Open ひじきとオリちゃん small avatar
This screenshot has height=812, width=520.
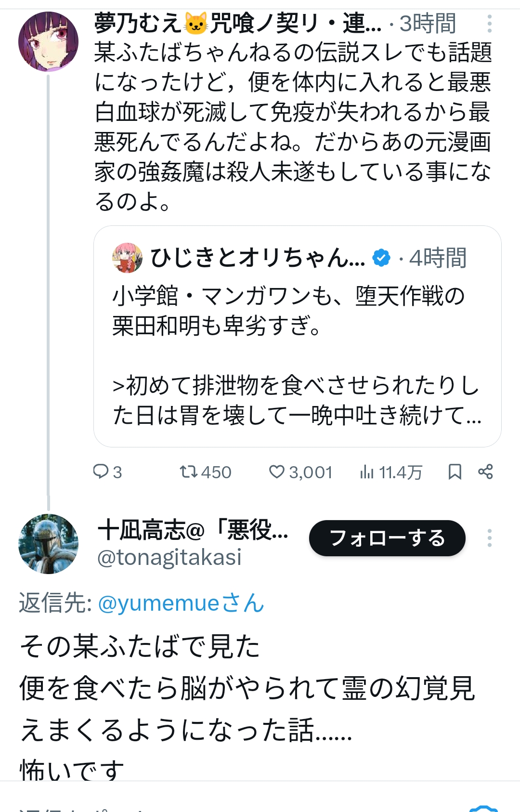pos(127,258)
